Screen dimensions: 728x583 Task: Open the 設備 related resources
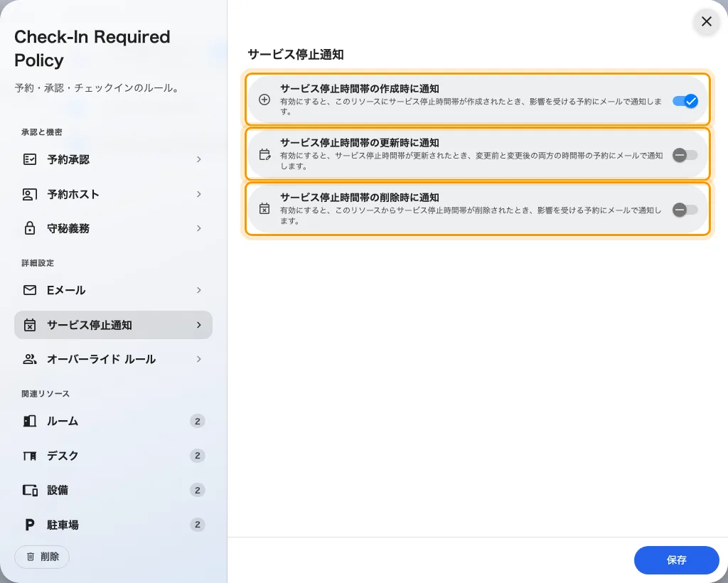113,490
